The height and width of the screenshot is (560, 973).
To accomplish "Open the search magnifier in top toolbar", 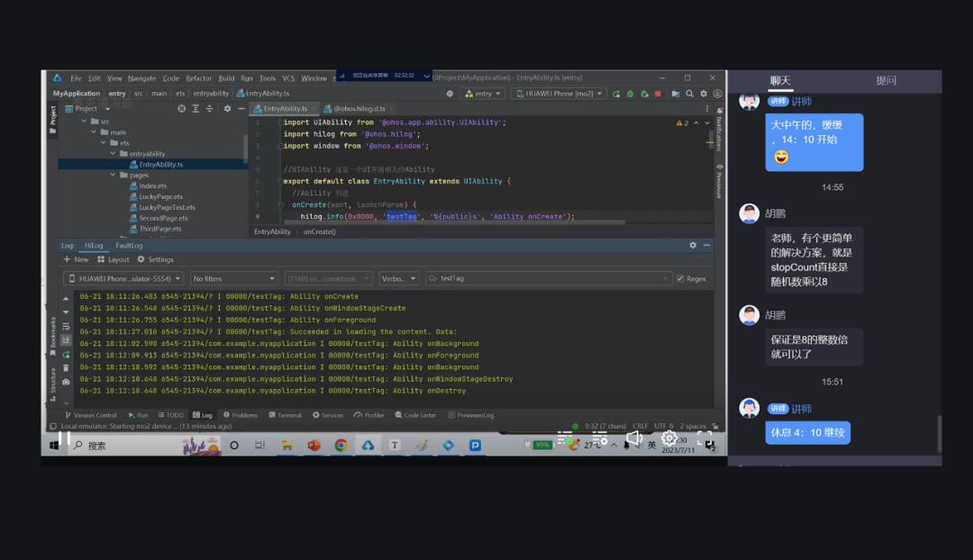I will pos(690,94).
